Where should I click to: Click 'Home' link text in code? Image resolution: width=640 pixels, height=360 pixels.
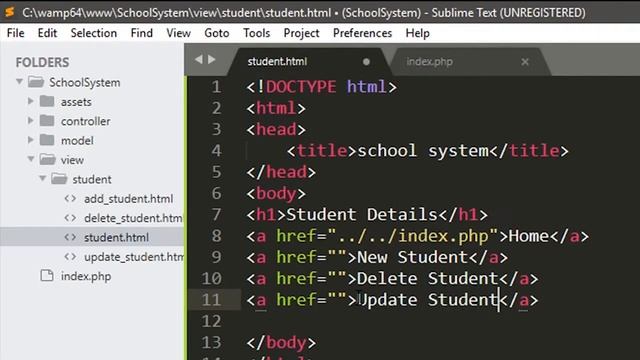coord(529,236)
